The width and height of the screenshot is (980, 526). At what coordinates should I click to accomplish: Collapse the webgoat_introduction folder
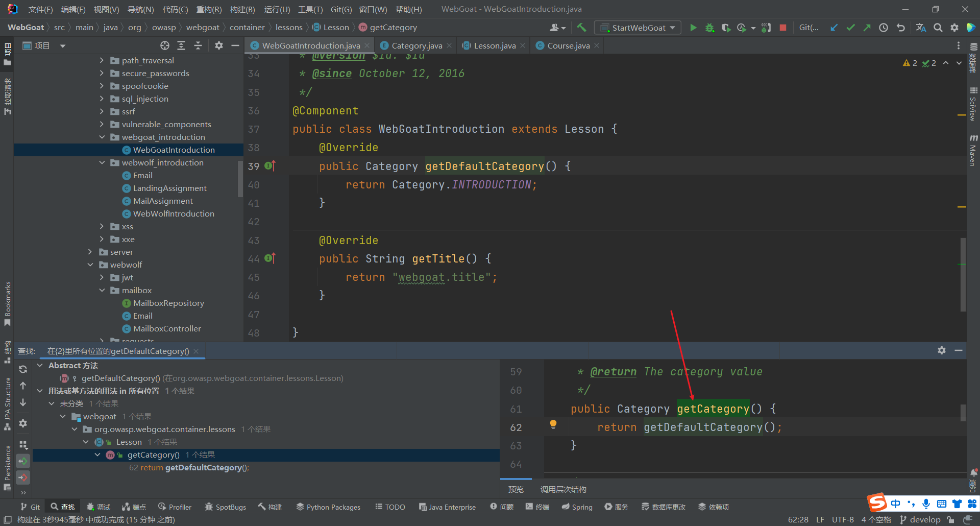102,137
